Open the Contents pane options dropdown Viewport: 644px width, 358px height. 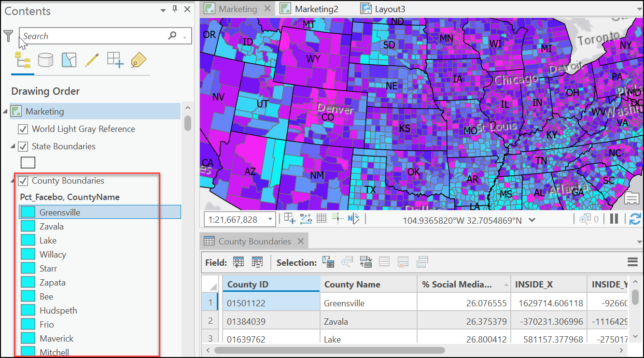tap(163, 10)
